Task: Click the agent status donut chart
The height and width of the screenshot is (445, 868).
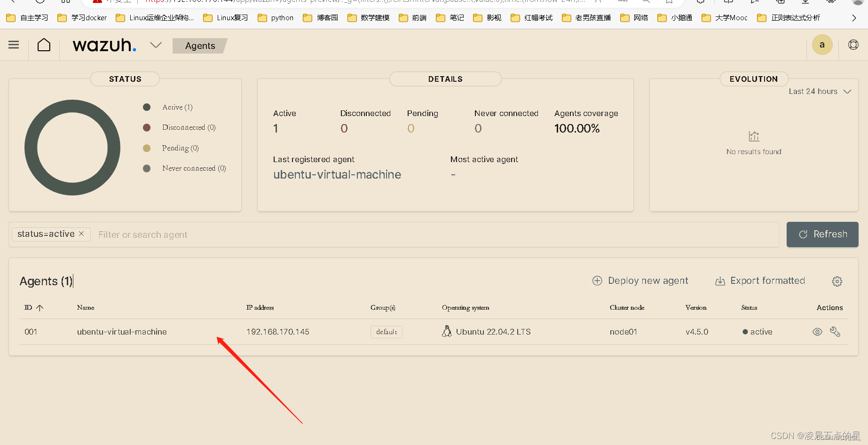Action: [72, 148]
